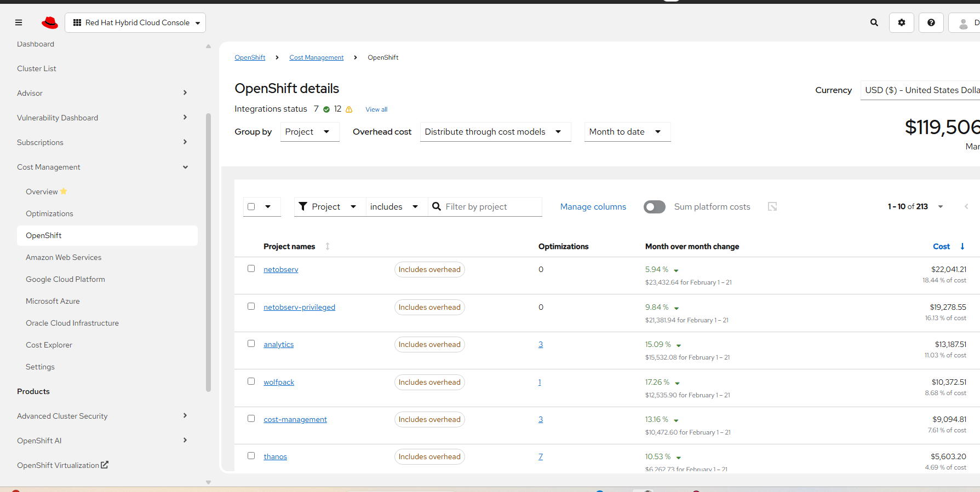Open the help question mark icon
The image size is (980, 492).
click(931, 22)
